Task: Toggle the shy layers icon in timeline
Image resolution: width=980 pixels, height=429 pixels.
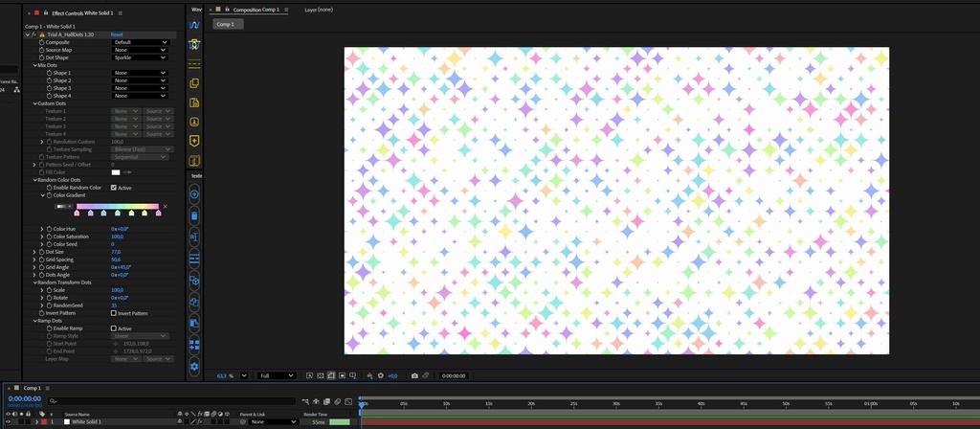Action: click(316, 401)
